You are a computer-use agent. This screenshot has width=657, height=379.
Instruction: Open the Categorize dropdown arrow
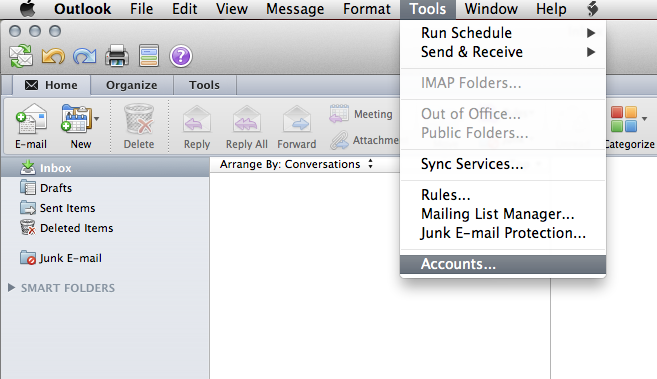(644, 119)
